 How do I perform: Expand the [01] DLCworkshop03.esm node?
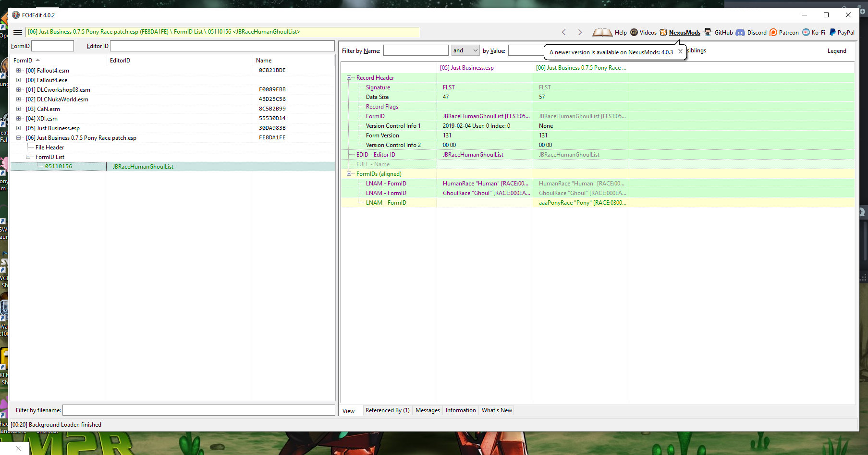[x=19, y=89]
